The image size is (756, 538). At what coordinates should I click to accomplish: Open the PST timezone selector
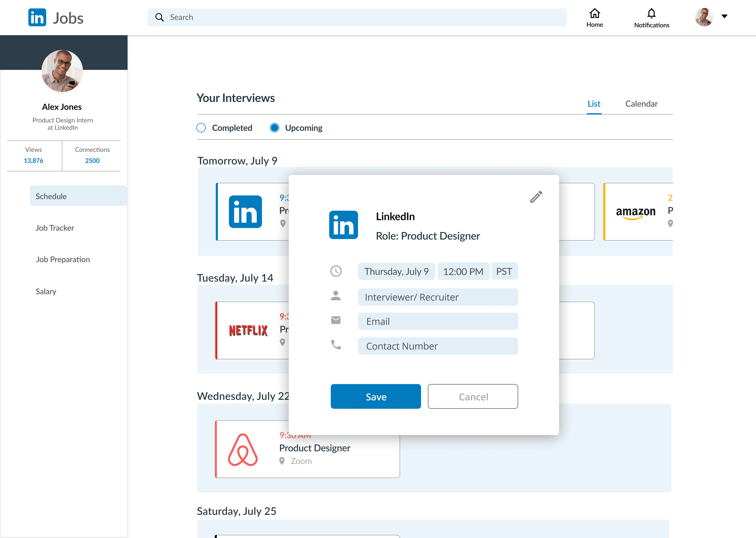pos(504,272)
